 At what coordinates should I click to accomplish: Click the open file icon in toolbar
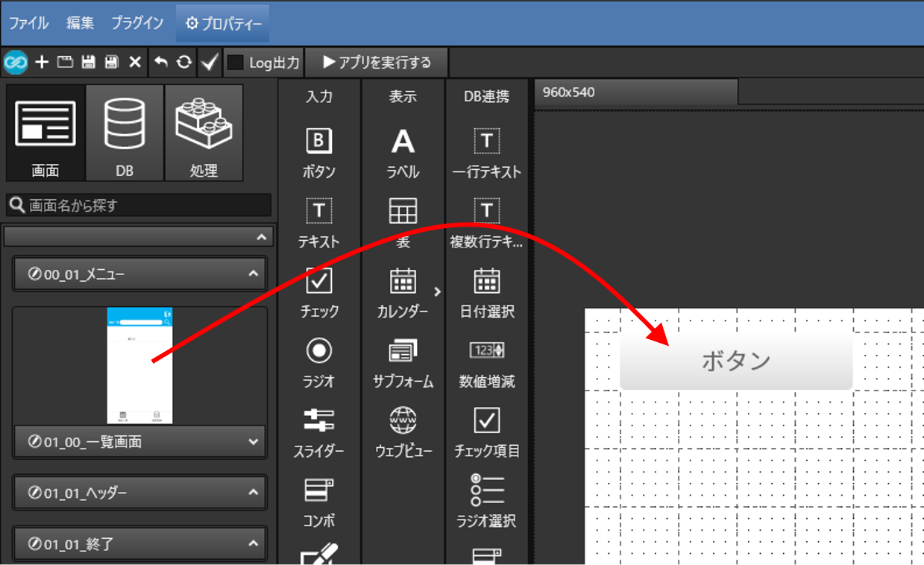[65, 63]
